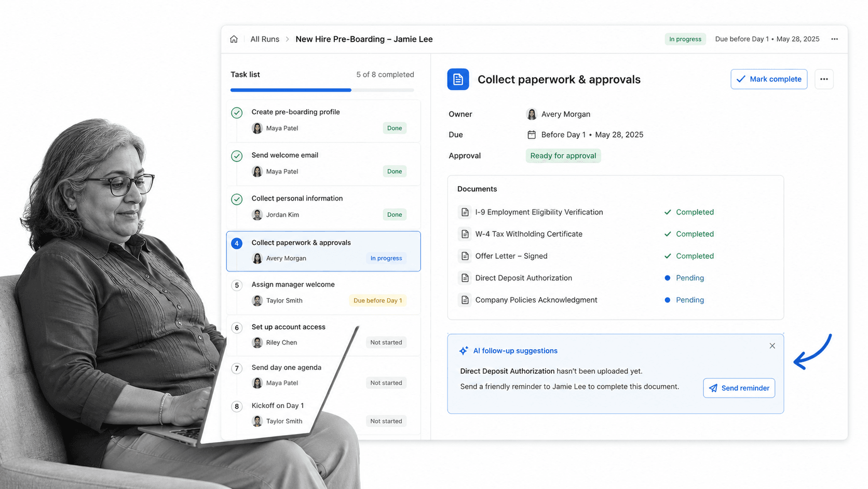Click the blue document icon beside task title

tap(458, 79)
